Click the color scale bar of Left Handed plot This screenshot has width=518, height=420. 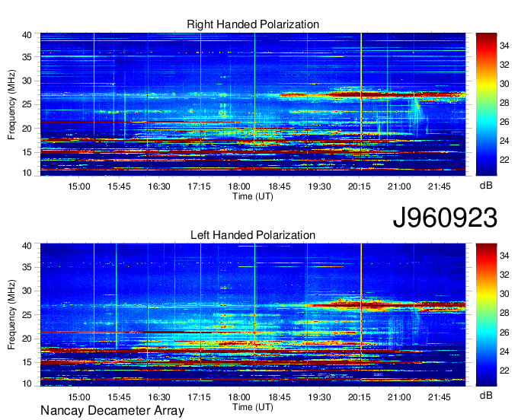point(486,314)
